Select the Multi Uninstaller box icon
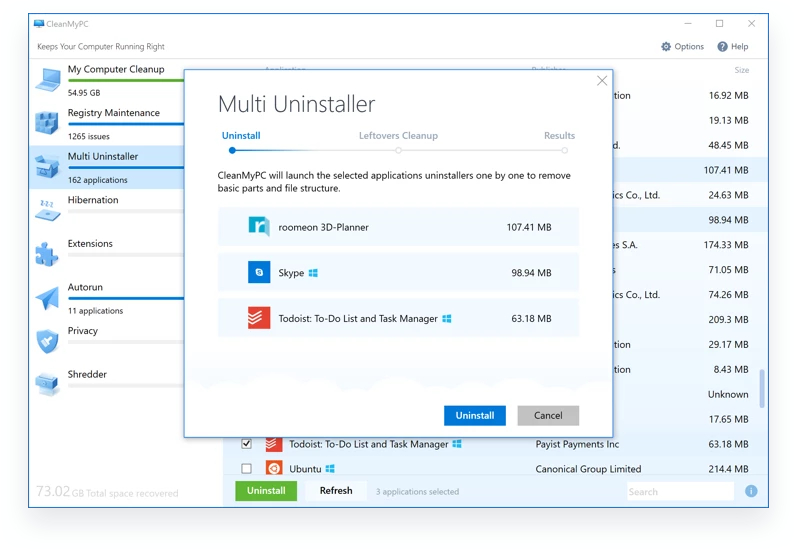The height and width of the screenshot is (549, 794). point(47,167)
